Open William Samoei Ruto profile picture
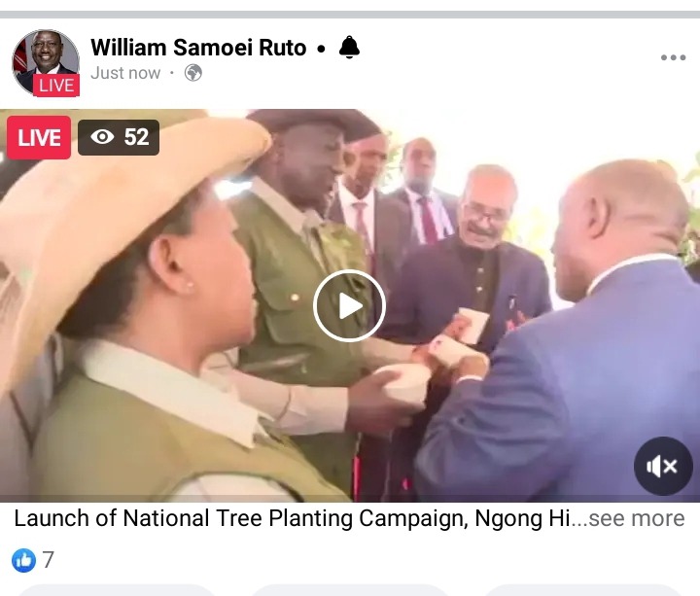The height and width of the screenshot is (596, 700). tap(46, 62)
